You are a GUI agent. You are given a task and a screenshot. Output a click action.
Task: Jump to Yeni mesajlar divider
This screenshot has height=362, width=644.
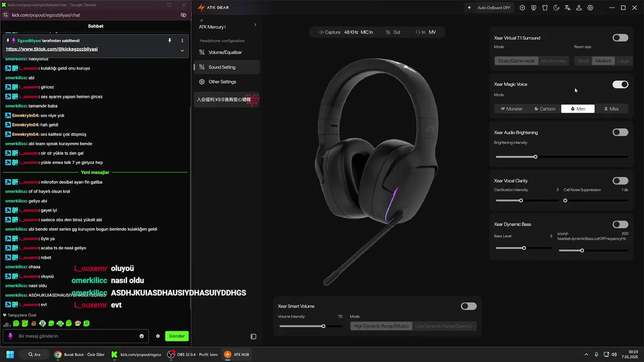tap(95, 172)
